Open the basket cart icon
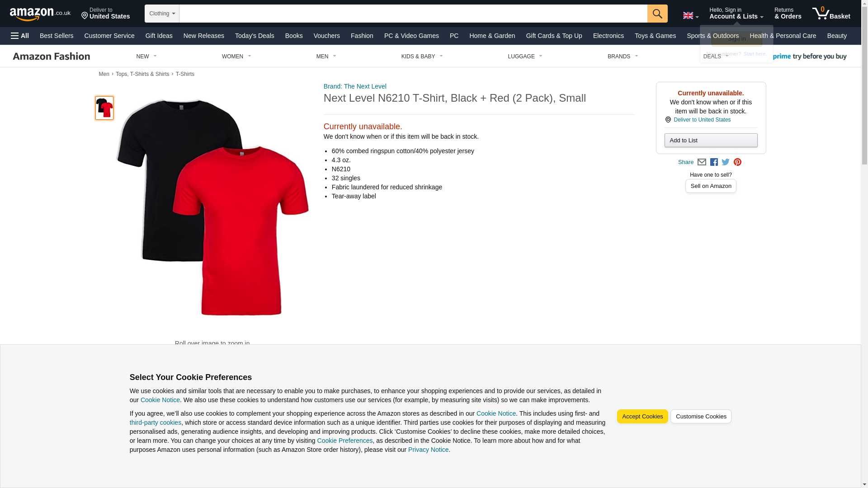This screenshot has width=868, height=488. [x=831, y=14]
